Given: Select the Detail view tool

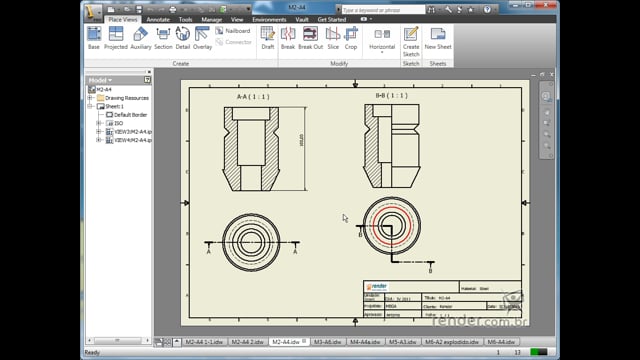Looking at the screenshot, I should [183, 38].
